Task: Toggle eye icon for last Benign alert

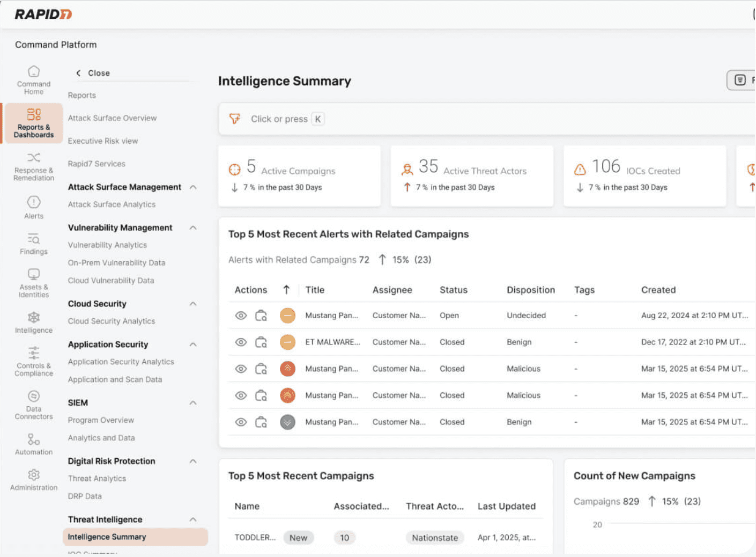Action: point(241,422)
